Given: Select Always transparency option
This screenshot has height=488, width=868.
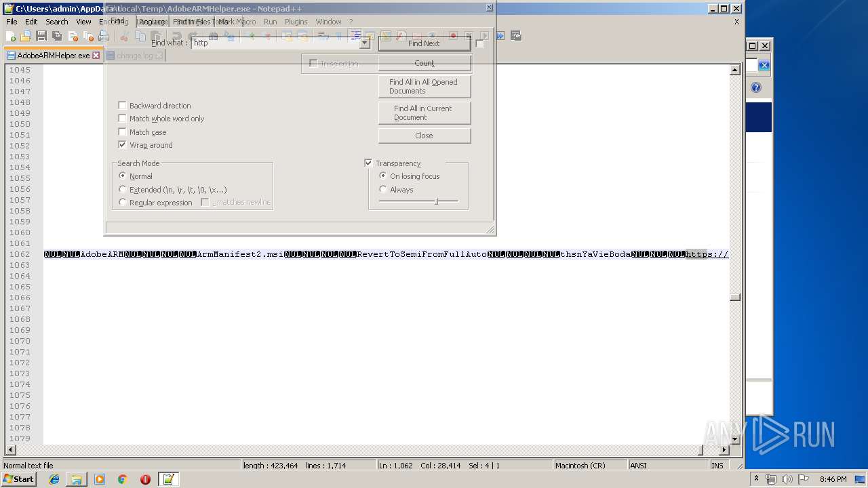Looking at the screenshot, I should 383,190.
